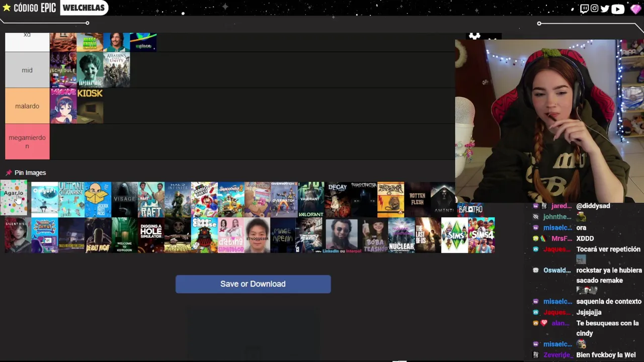The image size is (644, 362).
Task: Pick the Choo-Choose game tile
Action: [204, 235]
